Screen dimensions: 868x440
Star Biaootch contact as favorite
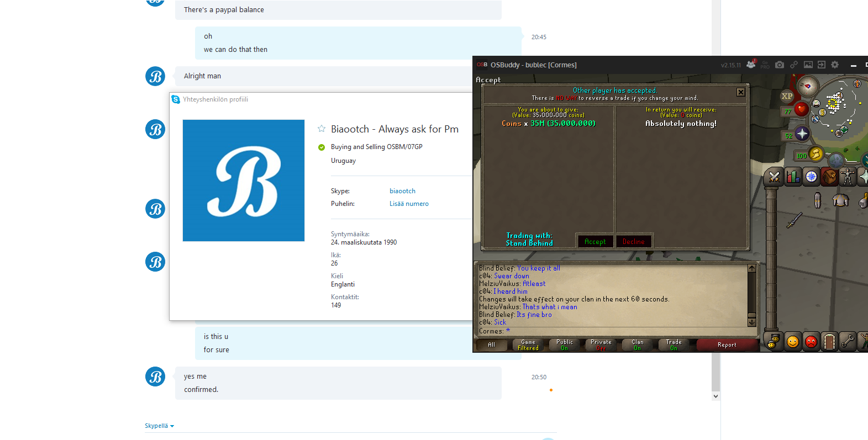[x=322, y=129]
